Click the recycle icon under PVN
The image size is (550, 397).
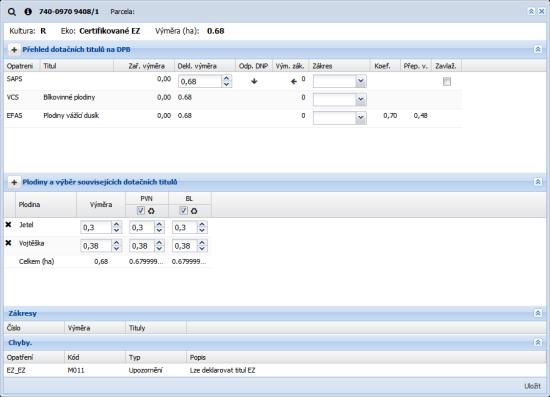click(x=151, y=211)
